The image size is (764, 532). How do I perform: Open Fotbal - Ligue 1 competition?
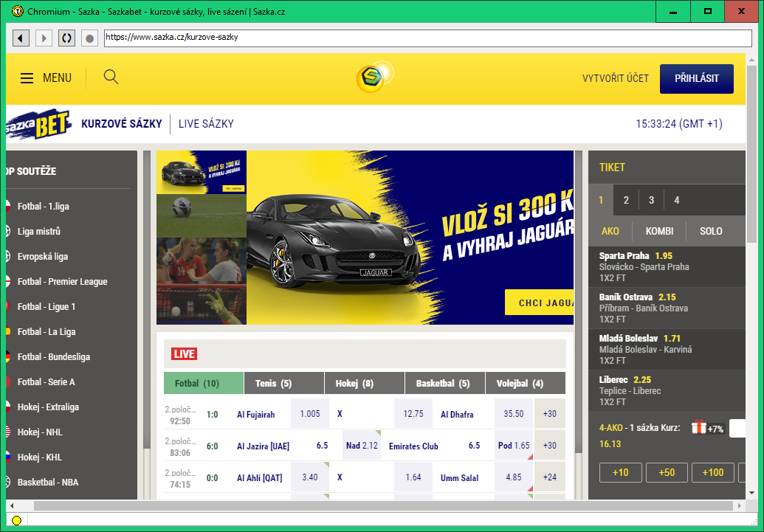pyautogui.click(x=47, y=307)
